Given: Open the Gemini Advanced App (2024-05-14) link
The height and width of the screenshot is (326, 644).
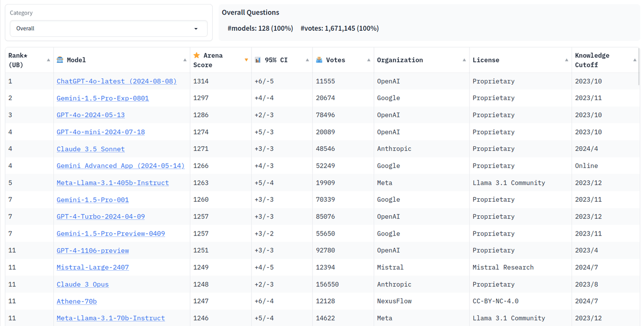Looking at the screenshot, I should click(120, 166).
